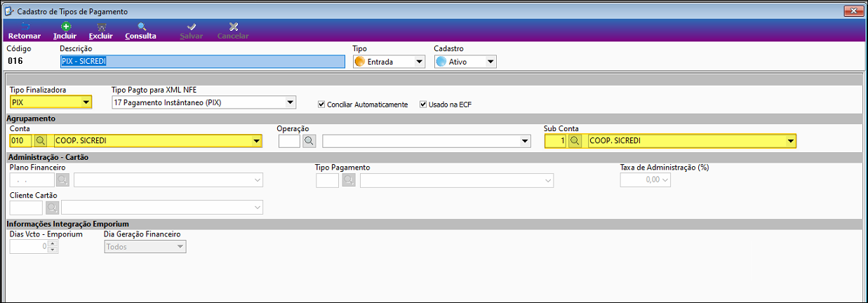Image resolution: width=868 pixels, height=303 pixels.
Task: Open the Cadastro dropdown showing Ativo
Action: pos(490,62)
